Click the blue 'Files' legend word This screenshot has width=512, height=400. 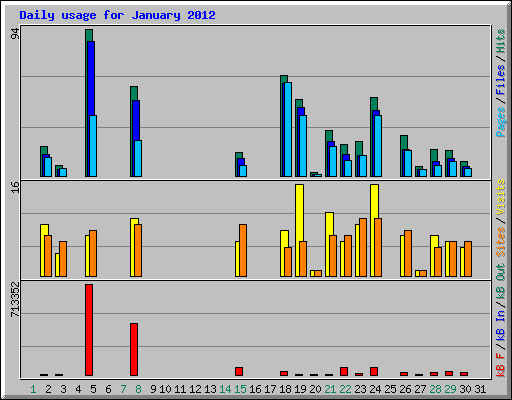500,80
